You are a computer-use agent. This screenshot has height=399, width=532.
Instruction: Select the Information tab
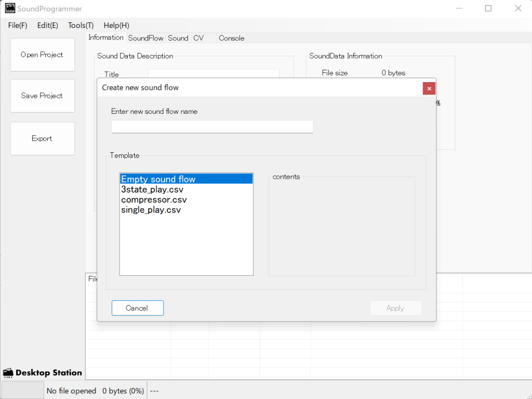tap(106, 37)
